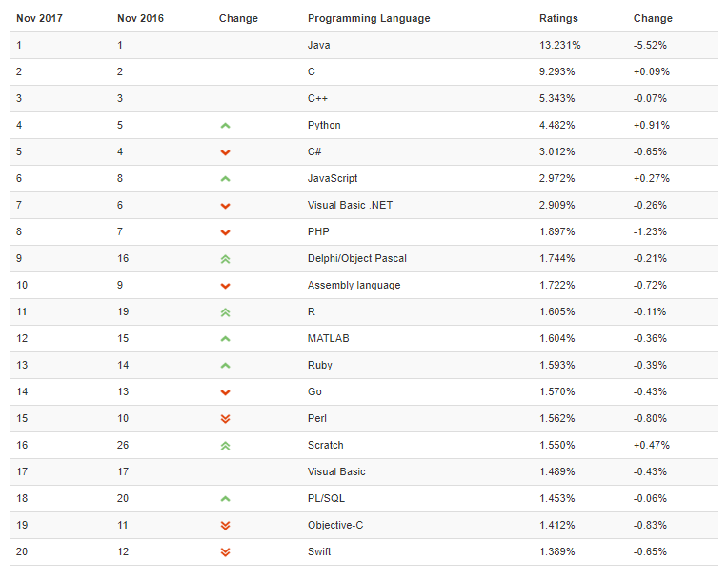Click the red down arrow in C# row

pos(225,152)
